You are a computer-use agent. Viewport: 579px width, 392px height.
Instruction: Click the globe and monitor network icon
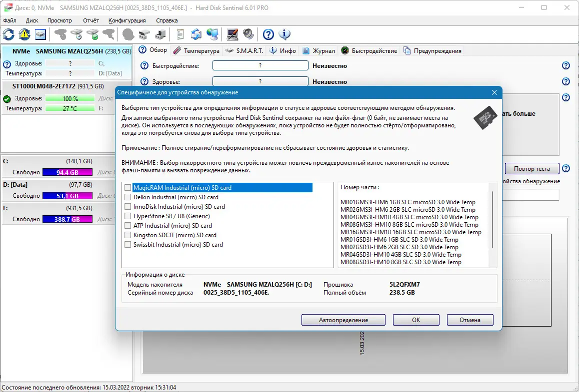tap(212, 34)
